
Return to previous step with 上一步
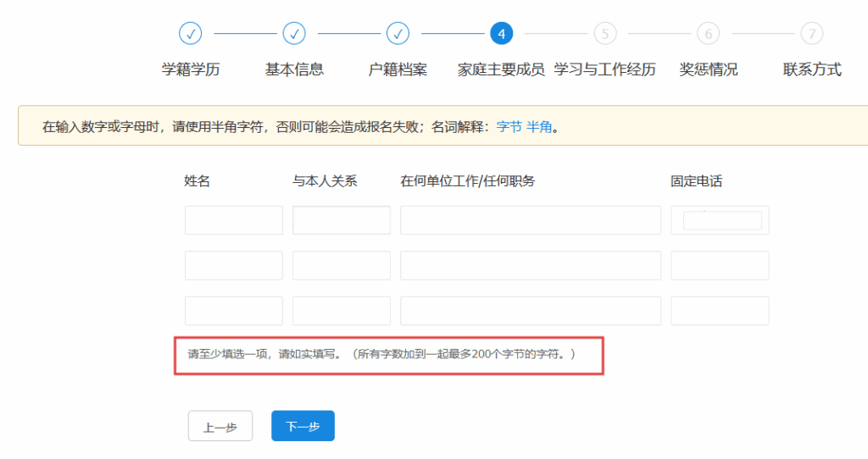click(x=220, y=427)
